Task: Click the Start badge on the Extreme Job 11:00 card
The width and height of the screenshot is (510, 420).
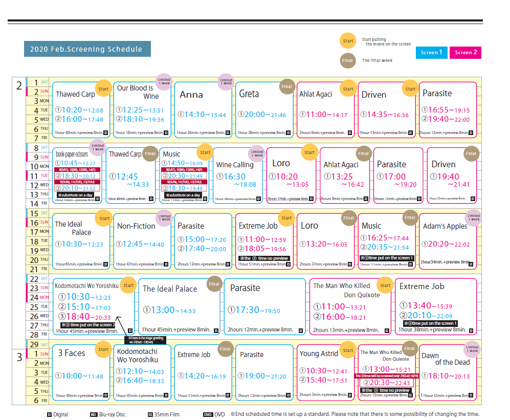Action: pyautogui.click(x=286, y=218)
